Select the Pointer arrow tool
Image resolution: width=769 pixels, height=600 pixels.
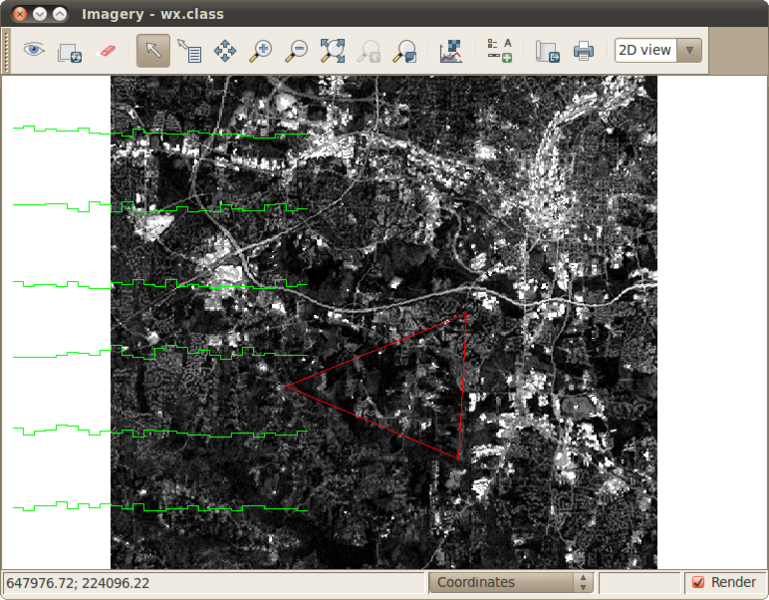[x=152, y=50]
